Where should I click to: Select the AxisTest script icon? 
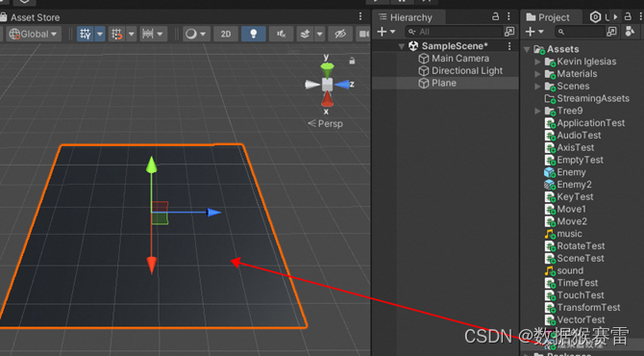(x=550, y=148)
